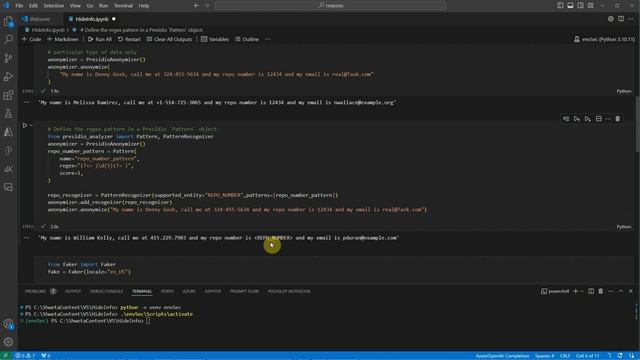The width and height of the screenshot is (640, 360).
Task: Open notebook editor settings gear
Action: (611, 19)
